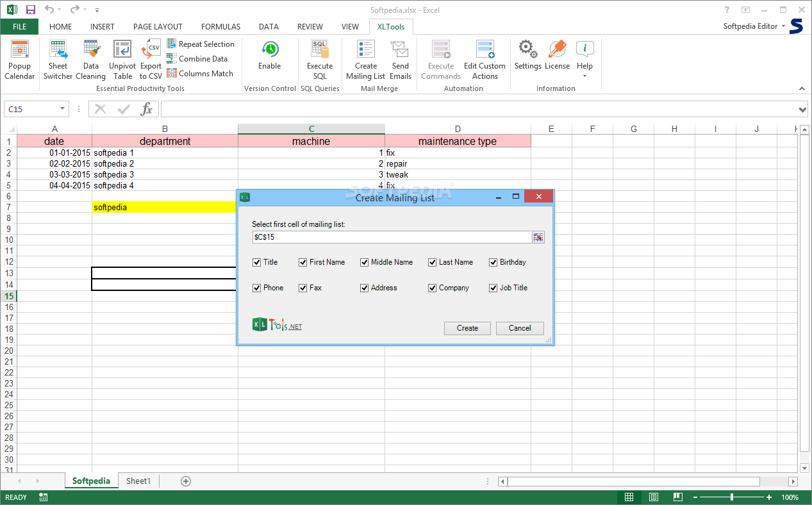
Task: Save the workbook from quick access toolbar
Action: pyautogui.click(x=31, y=10)
